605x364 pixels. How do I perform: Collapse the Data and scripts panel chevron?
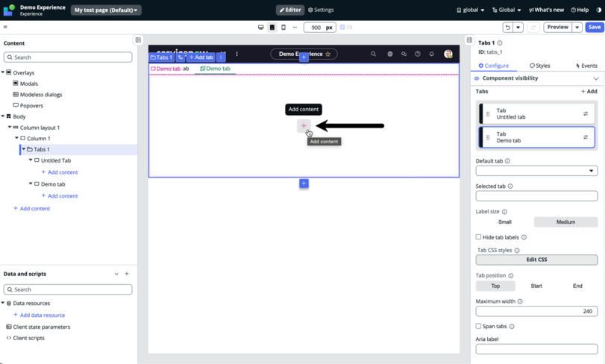[x=116, y=274]
